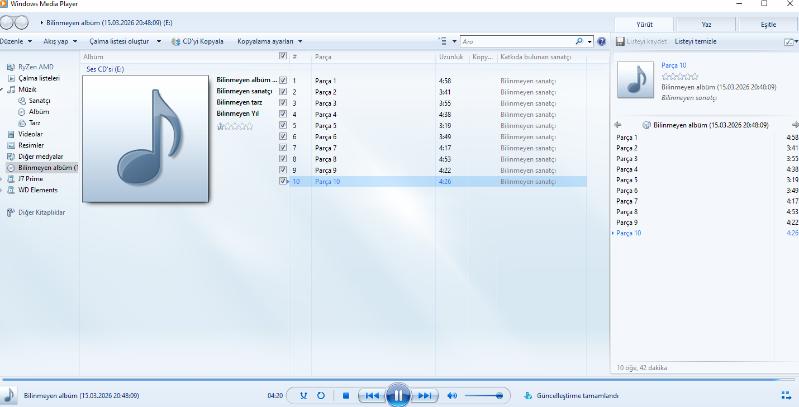Toggle repeat mode

coord(321,395)
